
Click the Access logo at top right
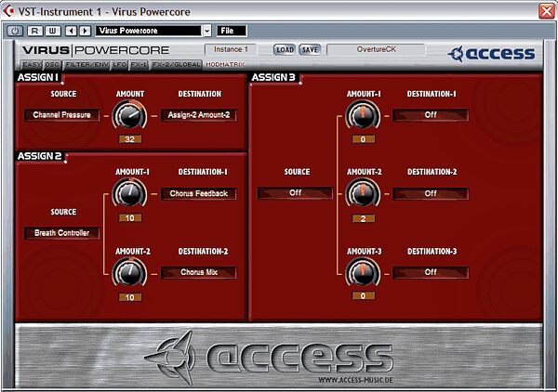[491, 54]
